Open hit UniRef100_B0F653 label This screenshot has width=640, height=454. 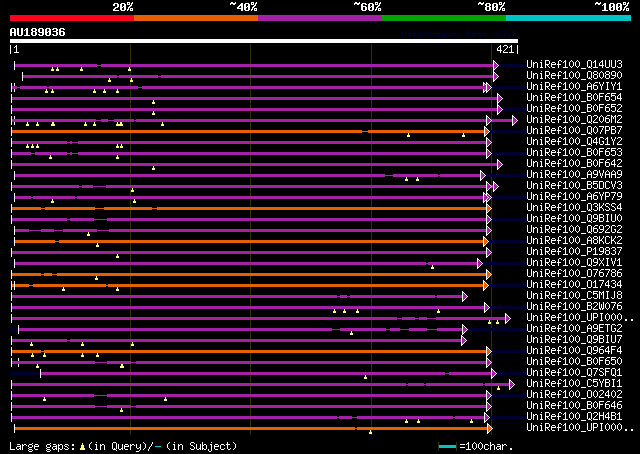pyautogui.click(x=574, y=153)
